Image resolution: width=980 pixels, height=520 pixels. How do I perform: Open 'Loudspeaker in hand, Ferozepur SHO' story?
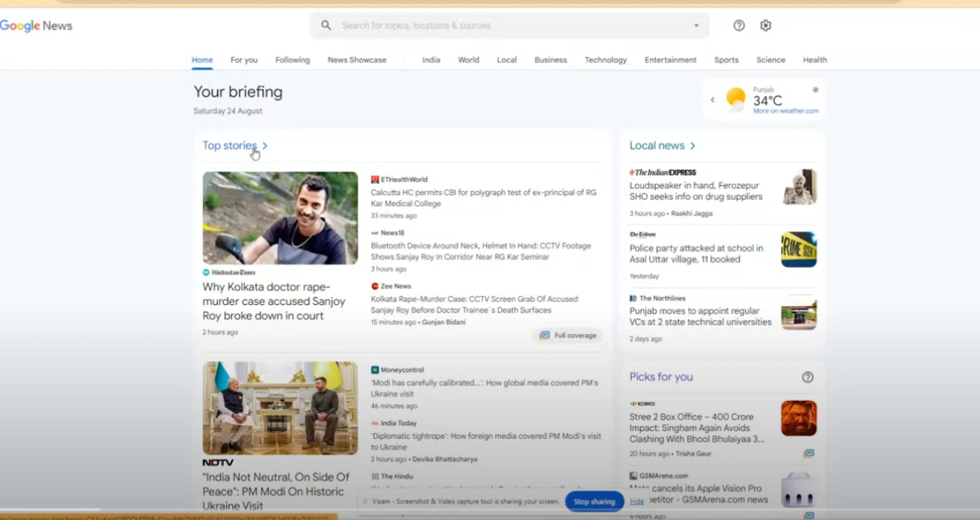696,191
